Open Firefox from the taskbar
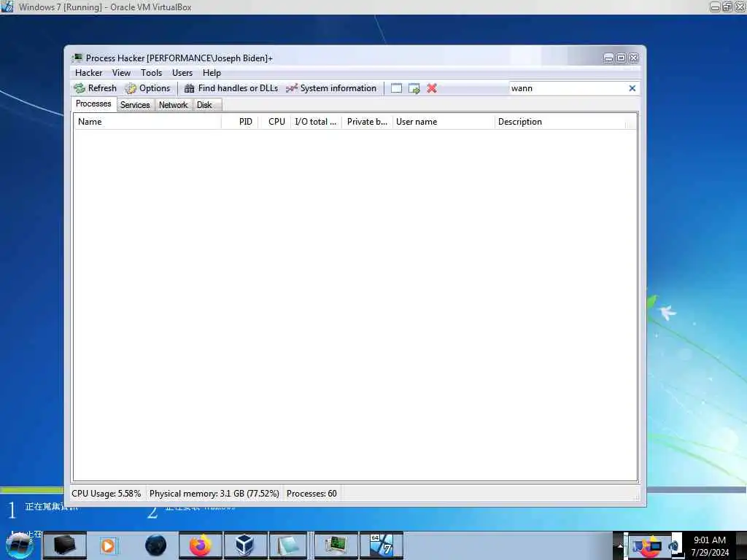 point(201,545)
